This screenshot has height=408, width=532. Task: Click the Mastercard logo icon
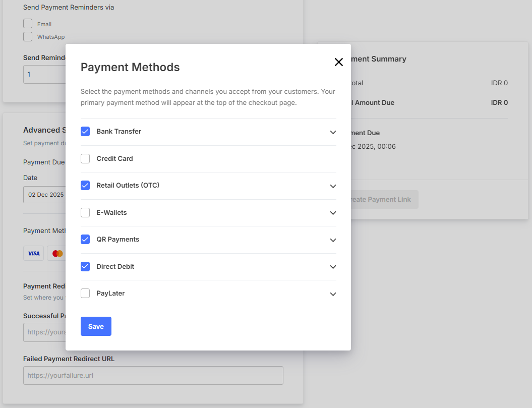pyautogui.click(x=57, y=253)
